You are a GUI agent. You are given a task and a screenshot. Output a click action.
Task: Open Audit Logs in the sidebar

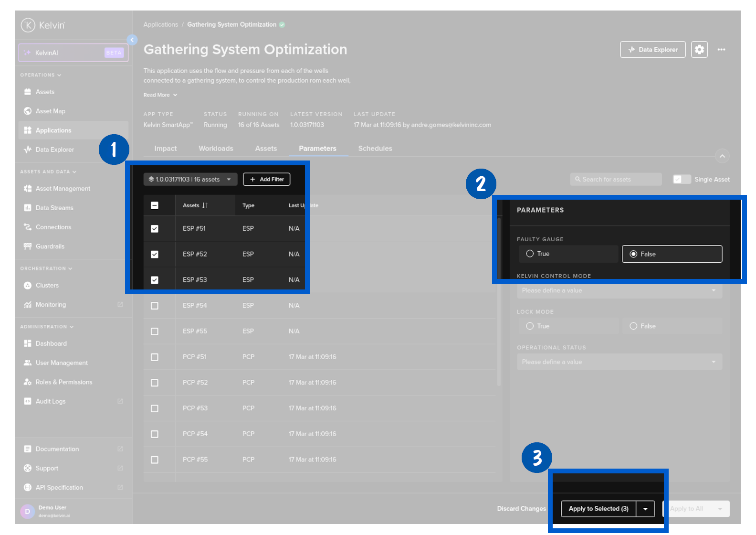pos(50,401)
